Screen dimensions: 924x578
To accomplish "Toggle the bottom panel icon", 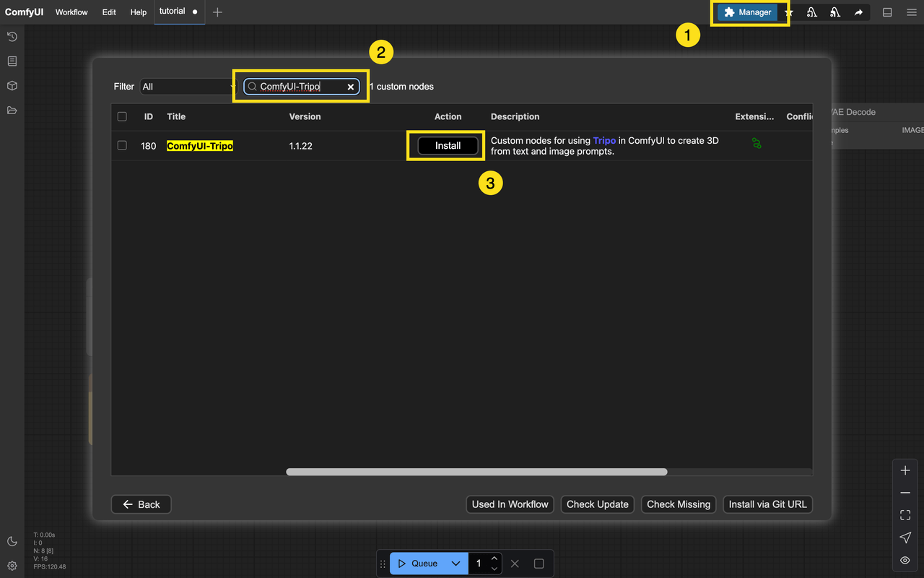I will pyautogui.click(x=888, y=12).
